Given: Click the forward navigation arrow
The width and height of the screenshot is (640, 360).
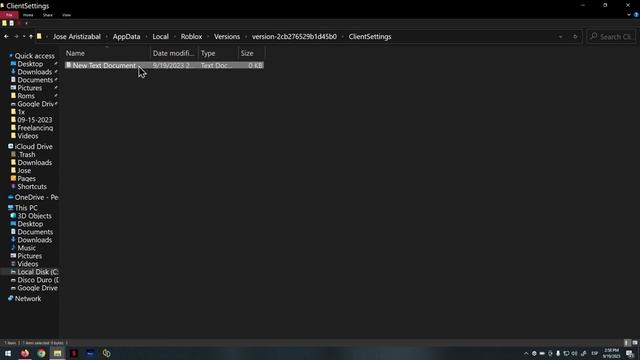Looking at the screenshot, I should [x=16, y=37].
